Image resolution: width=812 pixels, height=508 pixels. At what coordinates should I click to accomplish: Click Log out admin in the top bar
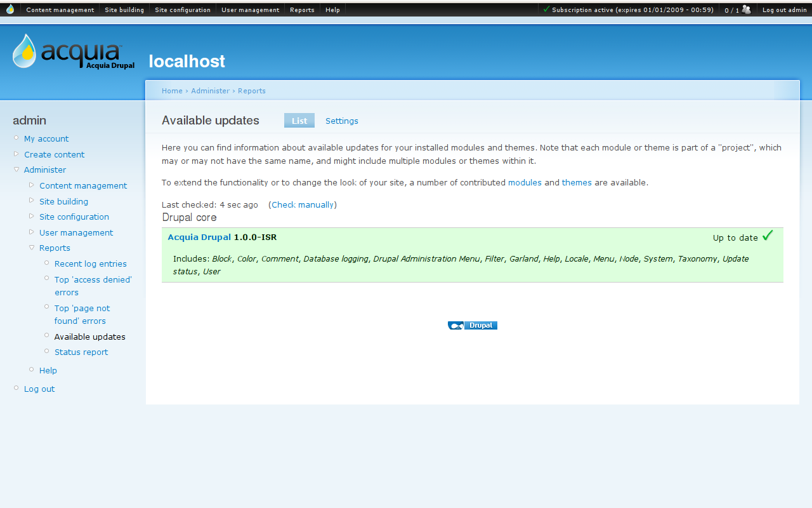pyautogui.click(x=785, y=9)
